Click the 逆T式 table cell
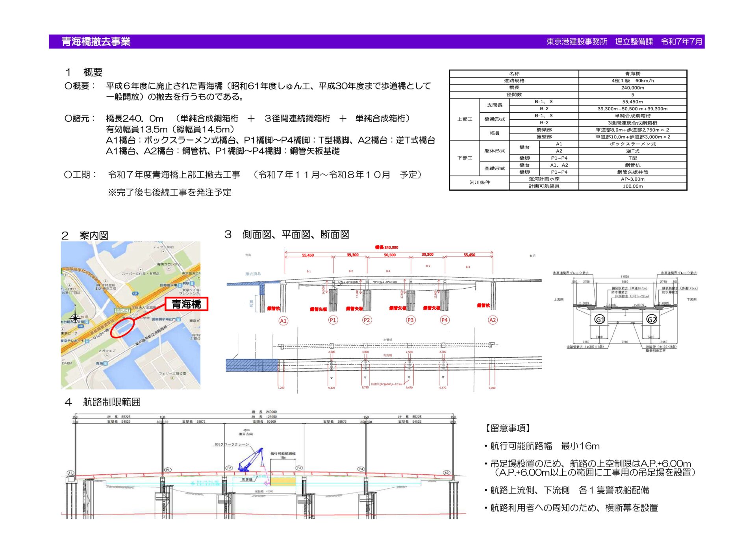The width and height of the screenshot is (756, 535). coord(633,151)
